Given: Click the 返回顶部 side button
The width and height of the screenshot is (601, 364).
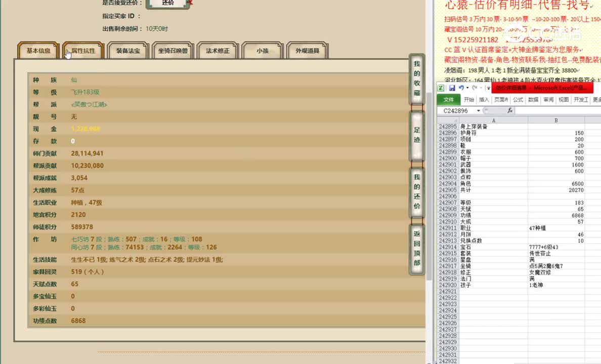Looking at the screenshot, I should (417, 248).
